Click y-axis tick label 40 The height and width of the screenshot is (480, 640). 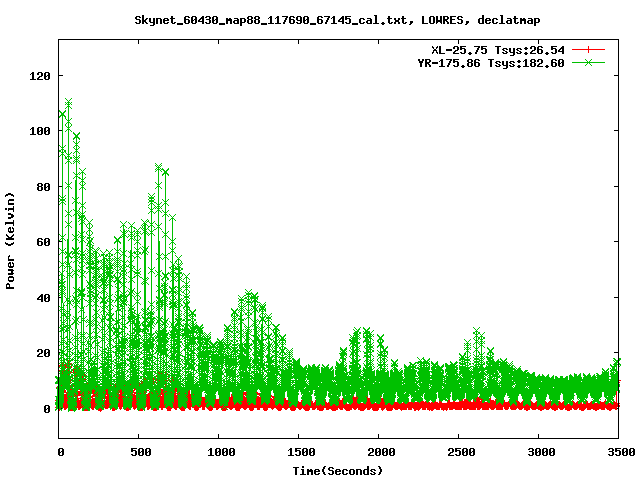click(43, 298)
